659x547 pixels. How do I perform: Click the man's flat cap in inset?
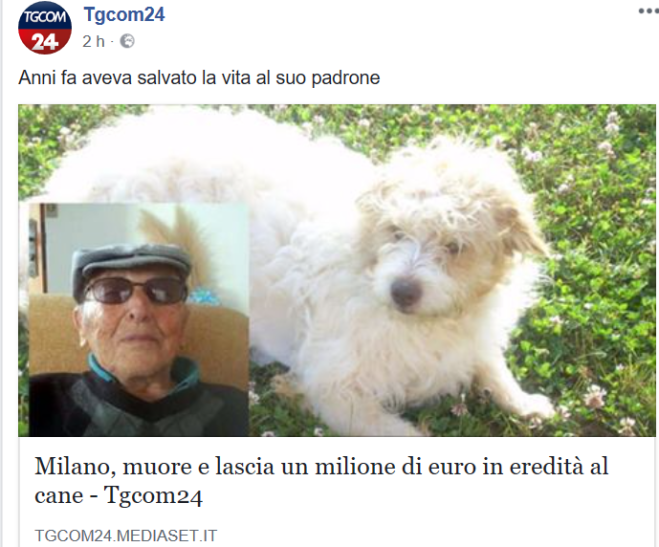(131, 264)
